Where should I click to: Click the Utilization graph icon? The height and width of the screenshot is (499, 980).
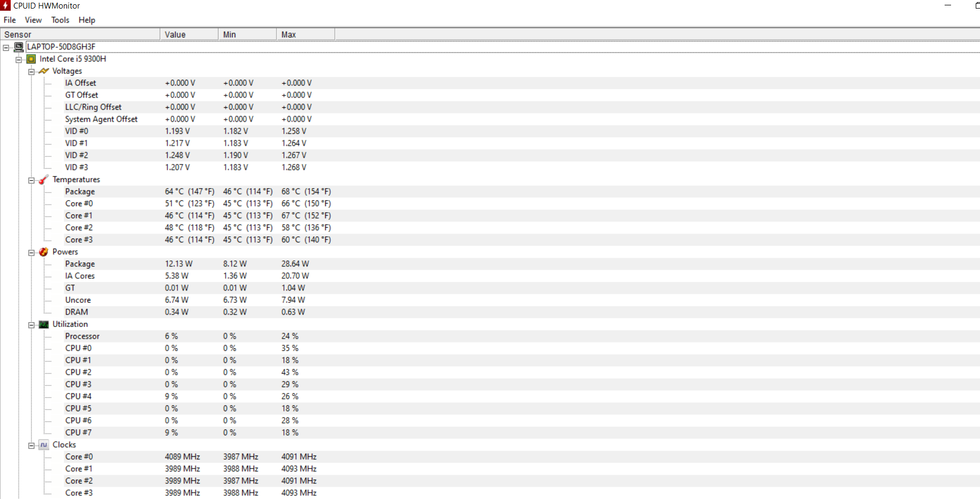tap(44, 324)
